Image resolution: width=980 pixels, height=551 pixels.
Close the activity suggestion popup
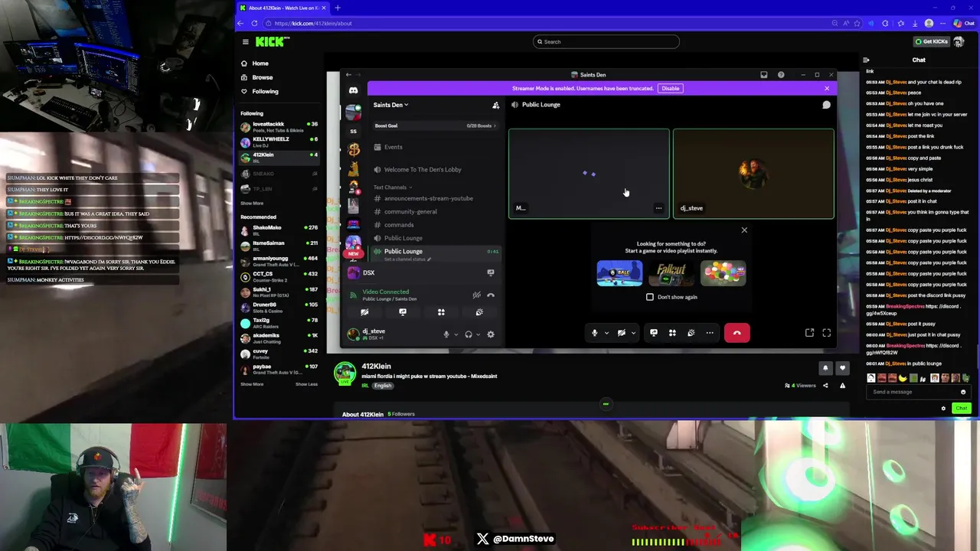pyautogui.click(x=744, y=230)
